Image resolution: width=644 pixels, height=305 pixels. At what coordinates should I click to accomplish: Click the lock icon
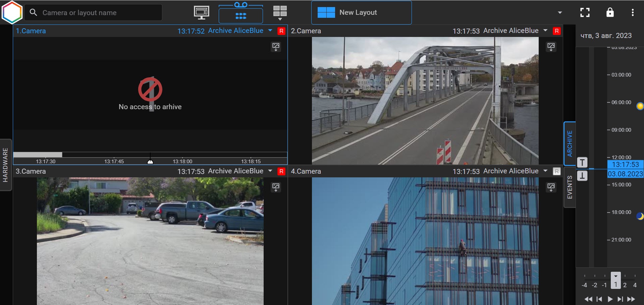click(610, 12)
